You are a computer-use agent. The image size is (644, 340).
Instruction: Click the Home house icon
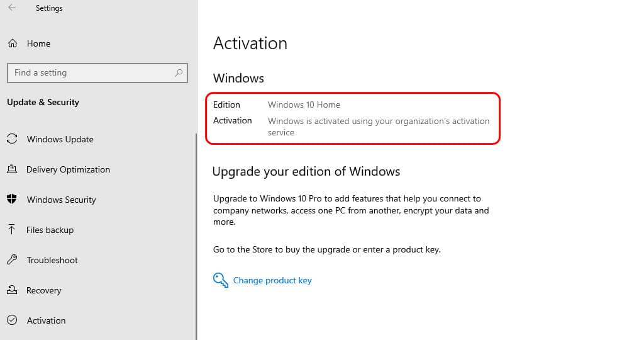click(x=13, y=43)
